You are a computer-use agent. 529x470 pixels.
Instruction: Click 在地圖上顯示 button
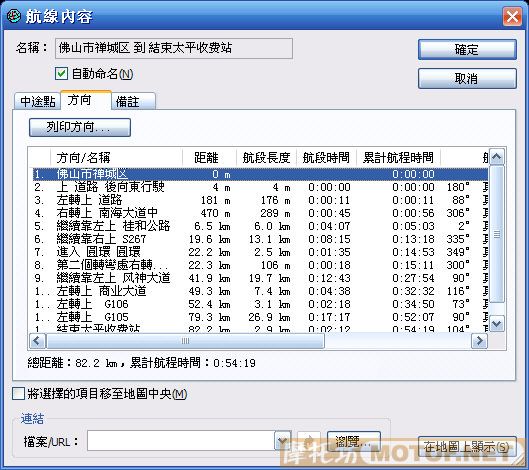(x=467, y=447)
